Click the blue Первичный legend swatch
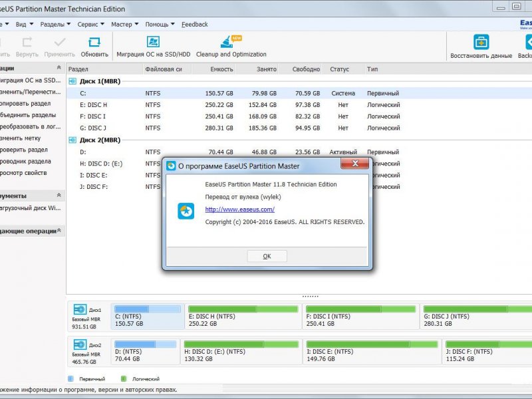Screen dimensions: 532x399 (x=70, y=378)
